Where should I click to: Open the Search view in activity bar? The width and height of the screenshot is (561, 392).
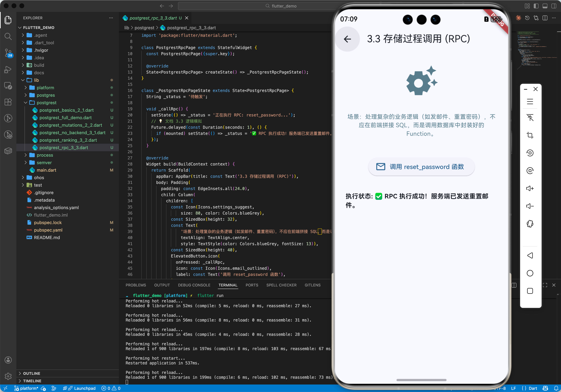[x=8, y=36]
